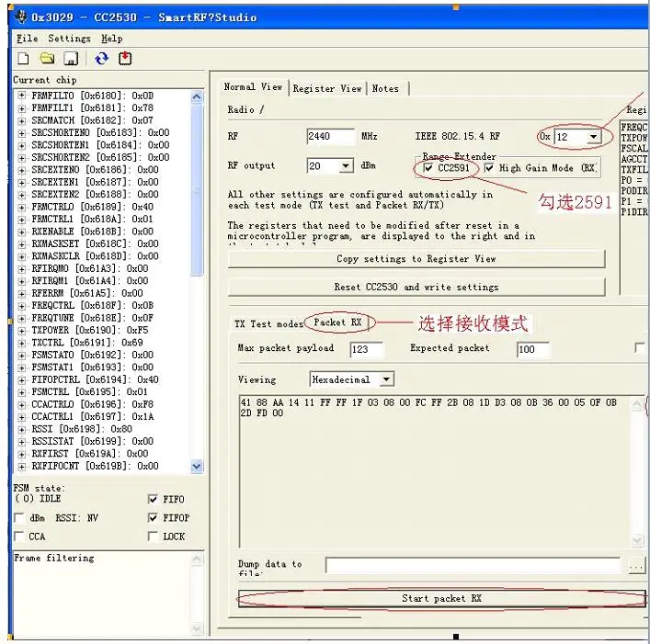Screen dimensions: 650x644
Task: Click Reset CC2530 and write settings button
Action: (x=416, y=287)
